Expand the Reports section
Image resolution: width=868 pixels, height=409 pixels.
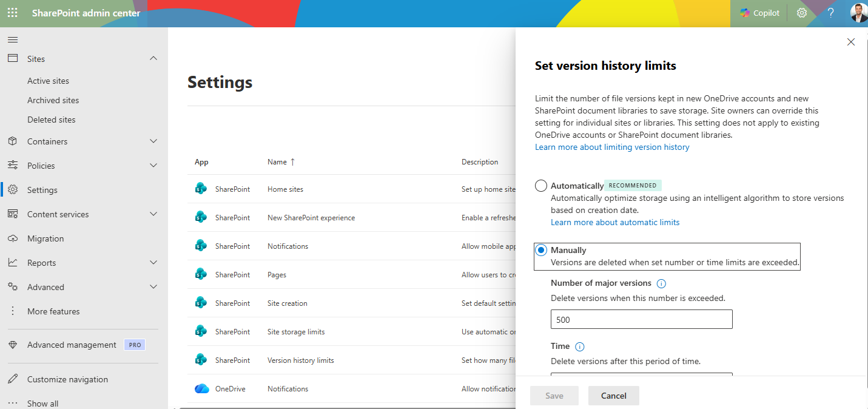tap(153, 262)
